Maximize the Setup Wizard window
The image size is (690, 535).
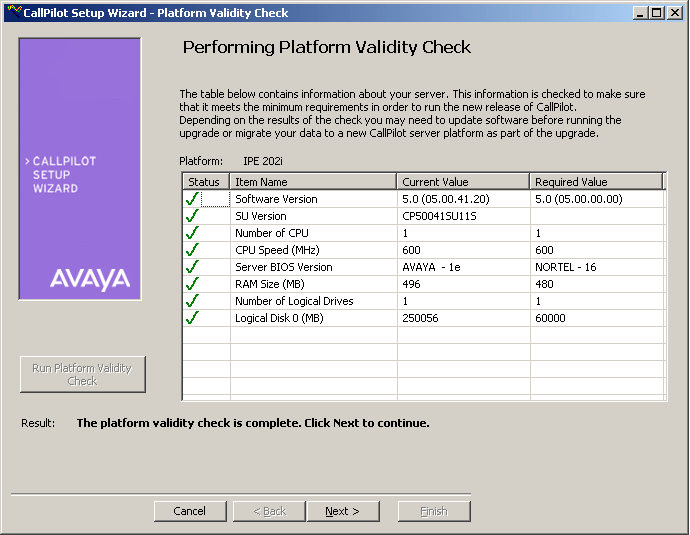(x=656, y=13)
